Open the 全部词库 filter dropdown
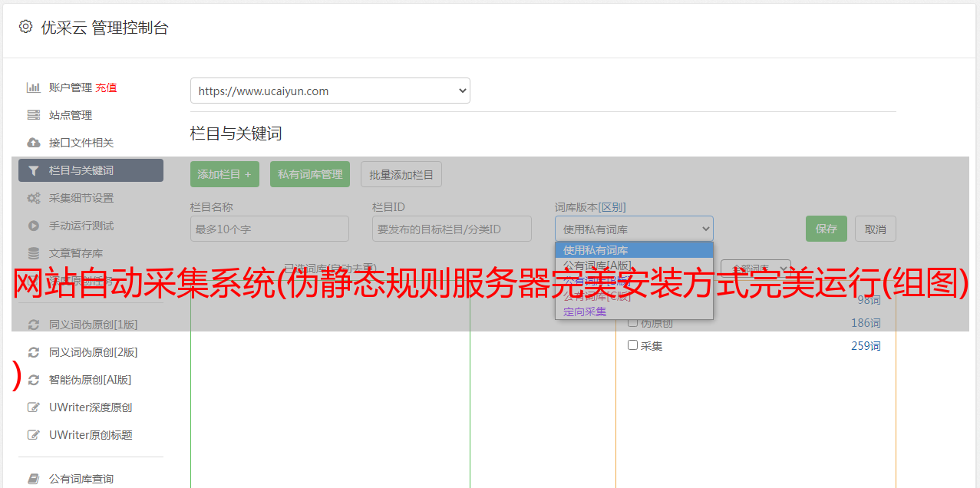This screenshot has height=488, width=980. (x=756, y=269)
